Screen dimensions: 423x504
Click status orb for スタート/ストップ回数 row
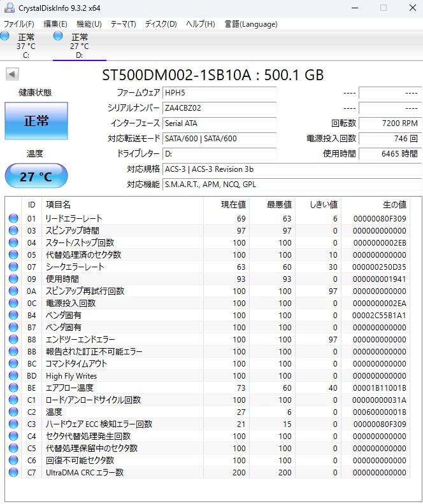coord(13,242)
